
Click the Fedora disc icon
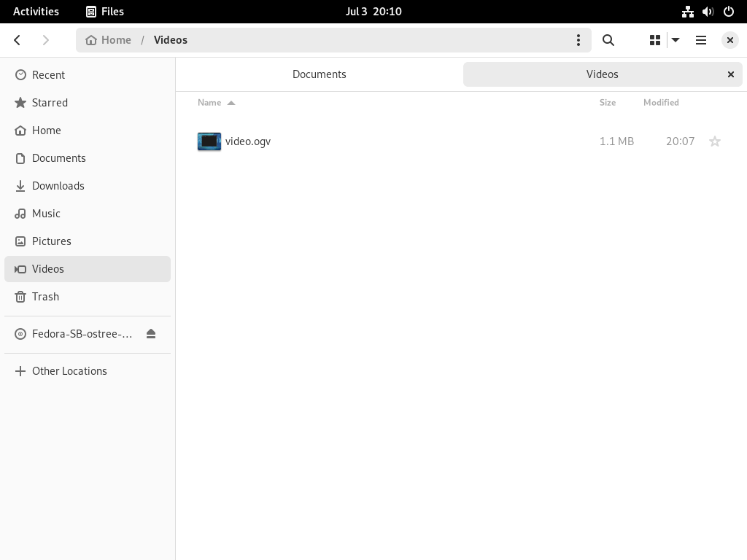20,334
